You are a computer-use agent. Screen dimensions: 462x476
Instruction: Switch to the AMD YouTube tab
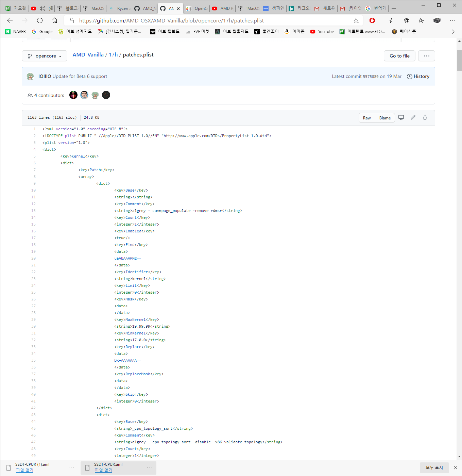[223, 9]
